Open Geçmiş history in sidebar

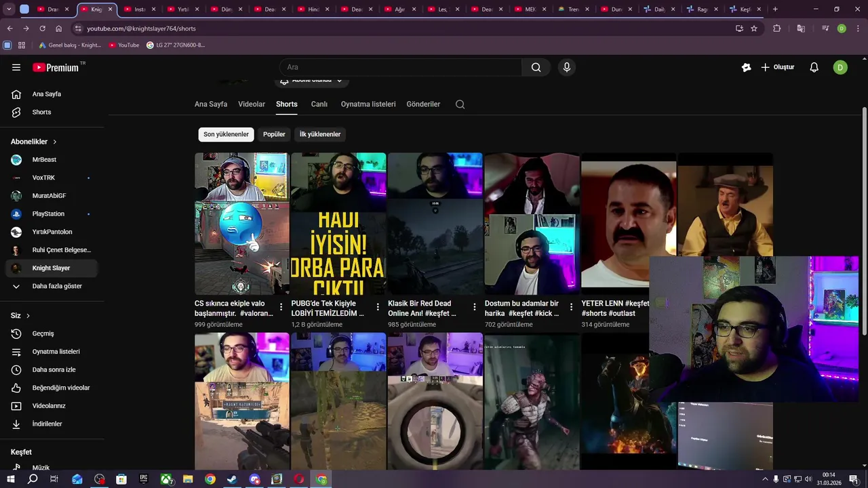point(52,333)
